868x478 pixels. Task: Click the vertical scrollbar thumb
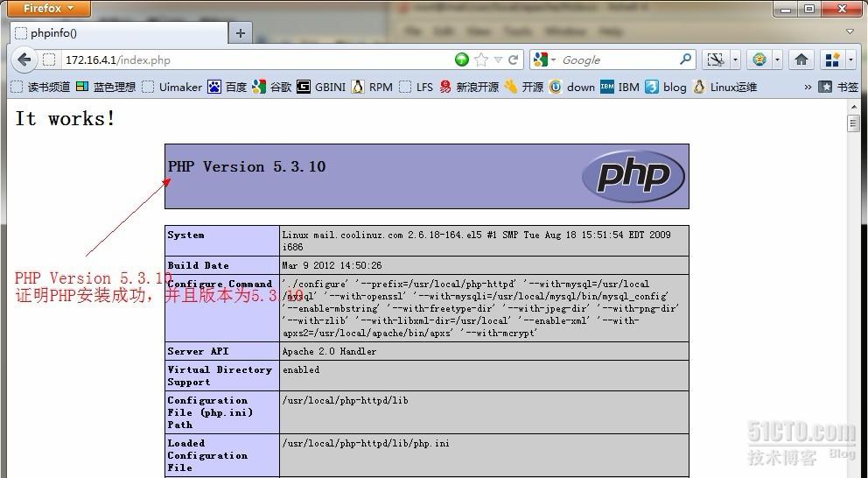[853, 123]
